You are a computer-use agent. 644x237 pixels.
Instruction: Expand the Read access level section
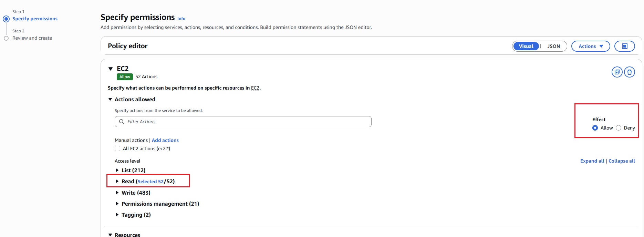tap(117, 181)
